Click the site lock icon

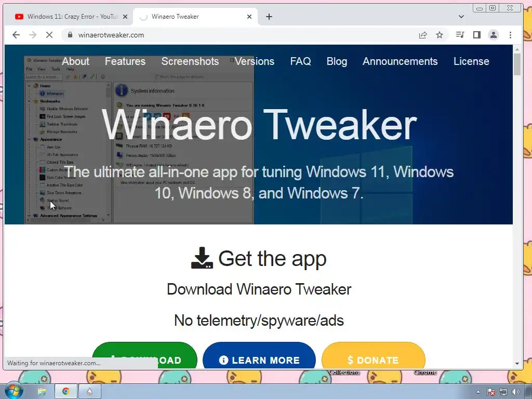point(70,35)
